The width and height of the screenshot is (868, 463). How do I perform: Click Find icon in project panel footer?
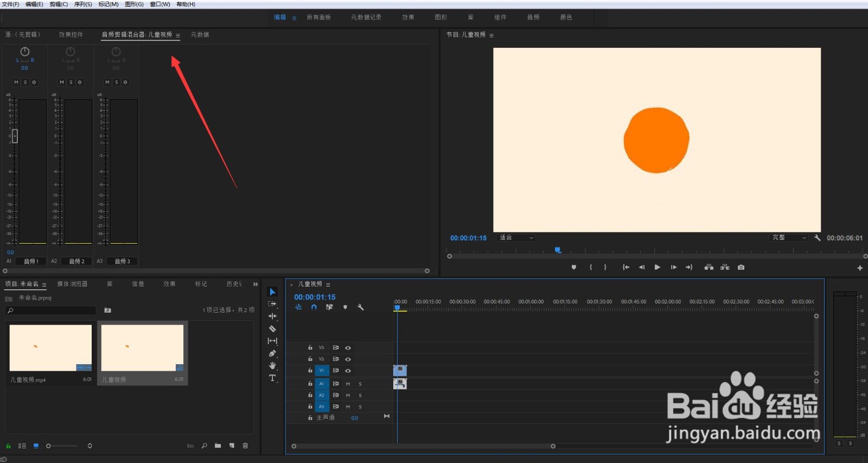pyautogui.click(x=205, y=446)
